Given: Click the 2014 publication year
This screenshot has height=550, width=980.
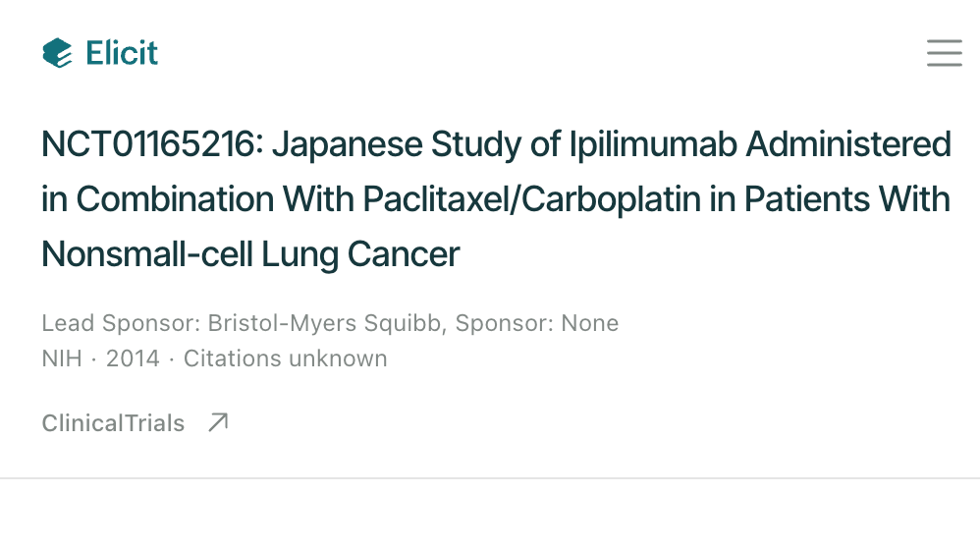Looking at the screenshot, I should click(133, 358).
